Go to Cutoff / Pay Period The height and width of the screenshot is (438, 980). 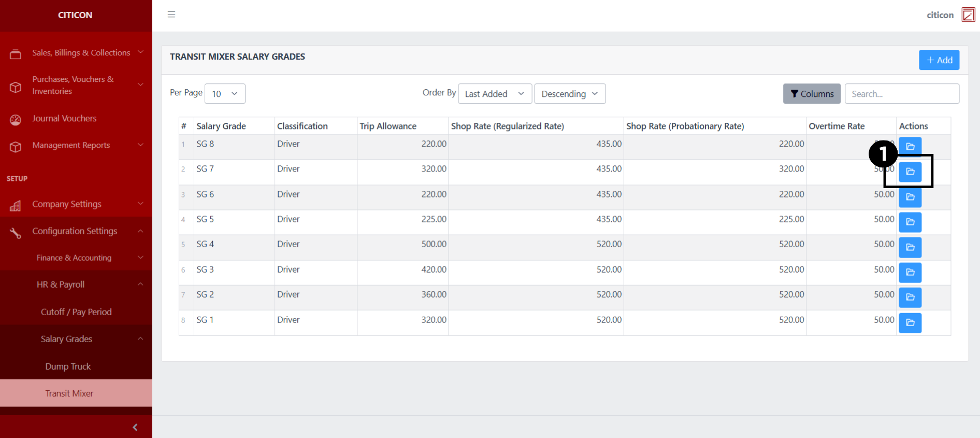(x=76, y=312)
